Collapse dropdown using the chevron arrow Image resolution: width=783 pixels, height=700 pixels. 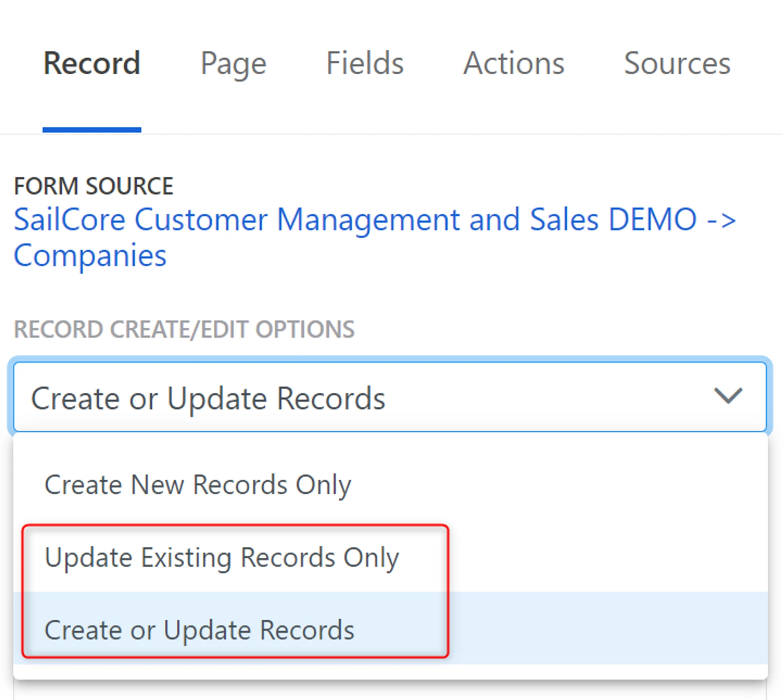(728, 396)
